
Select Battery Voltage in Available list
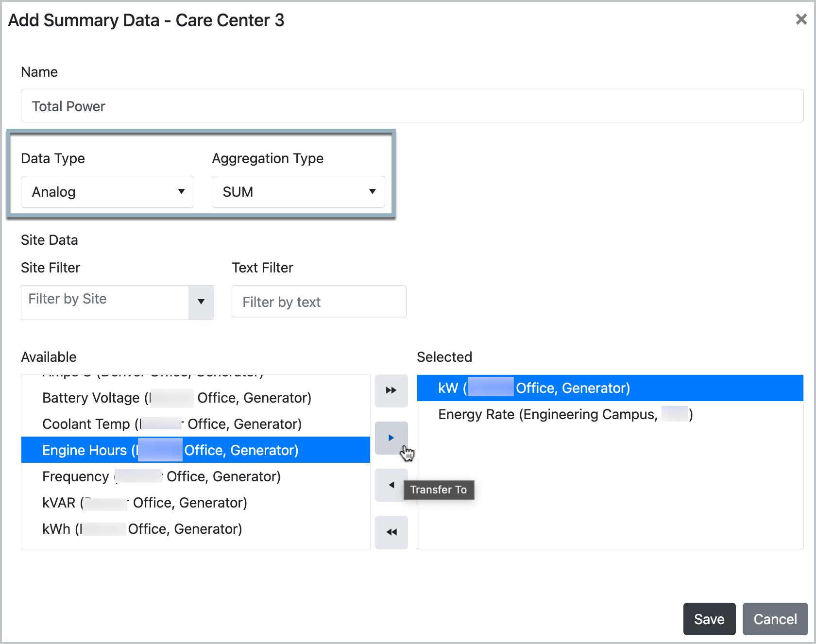[177, 398]
